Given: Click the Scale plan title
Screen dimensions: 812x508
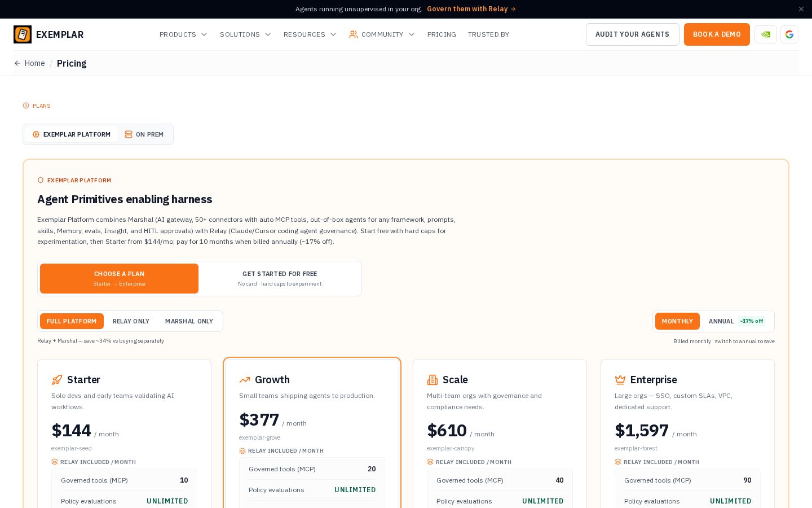Looking at the screenshot, I should [x=455, y=380].
